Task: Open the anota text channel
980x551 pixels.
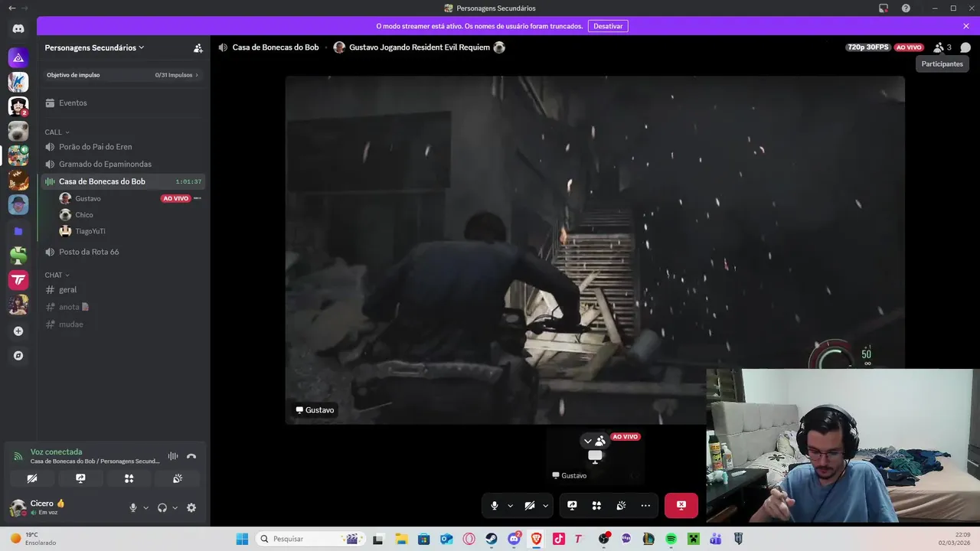Action: click(122, 307)
